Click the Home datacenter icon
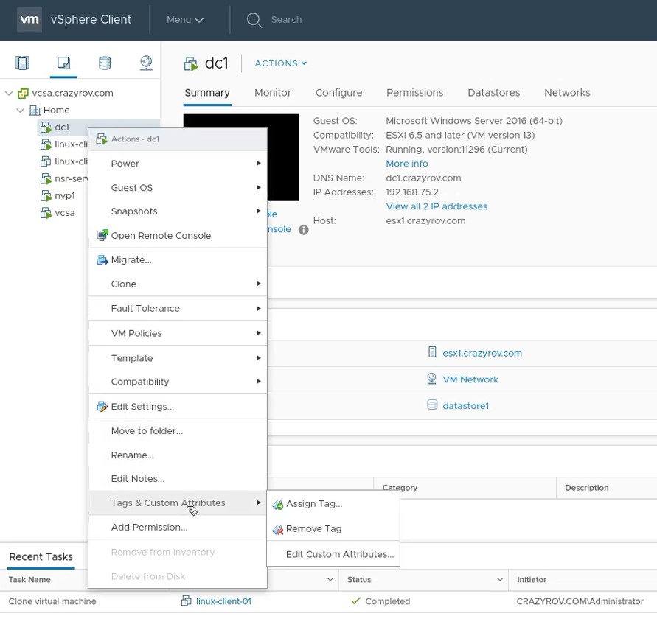 tap(35, 110)
